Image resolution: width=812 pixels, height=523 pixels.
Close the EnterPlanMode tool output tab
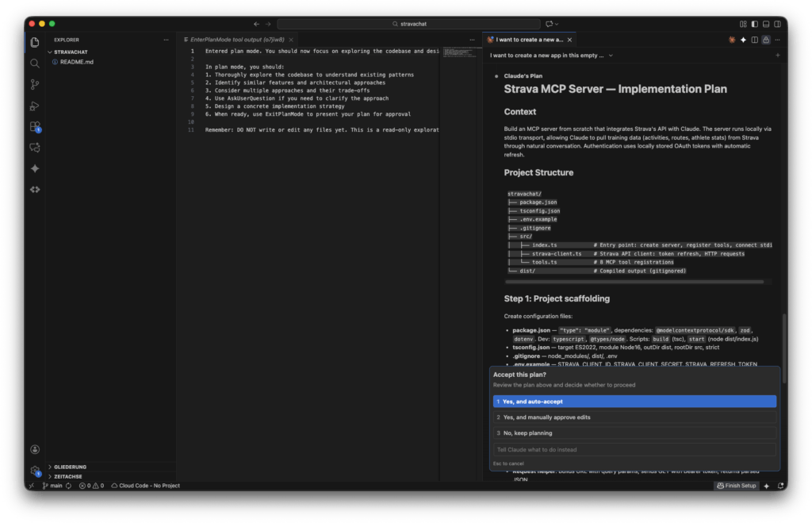click(x=291, y=40)
